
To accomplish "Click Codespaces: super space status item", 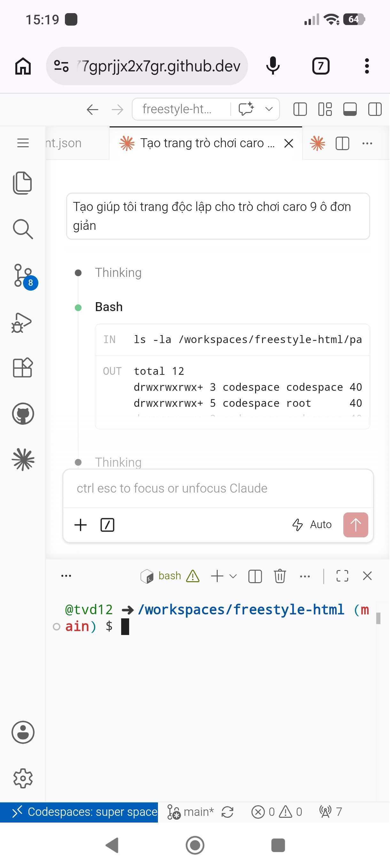I will pyautogui.click(x=79, y=812).
